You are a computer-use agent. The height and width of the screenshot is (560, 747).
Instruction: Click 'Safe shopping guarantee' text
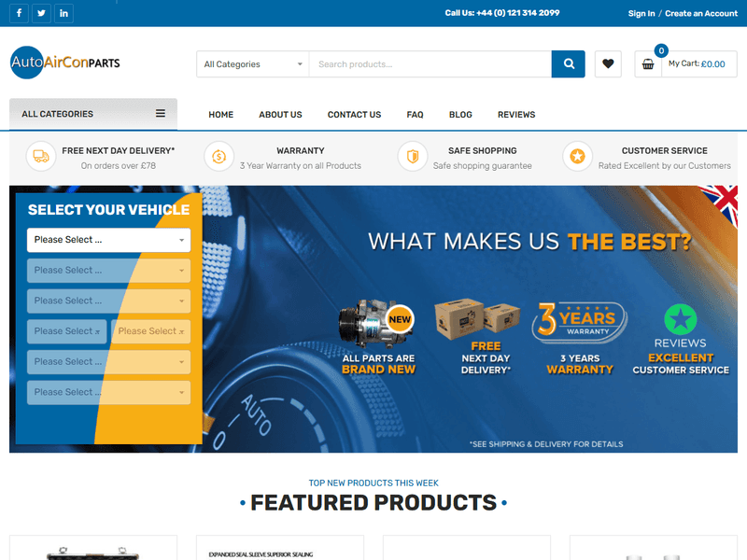pos(482,166)
